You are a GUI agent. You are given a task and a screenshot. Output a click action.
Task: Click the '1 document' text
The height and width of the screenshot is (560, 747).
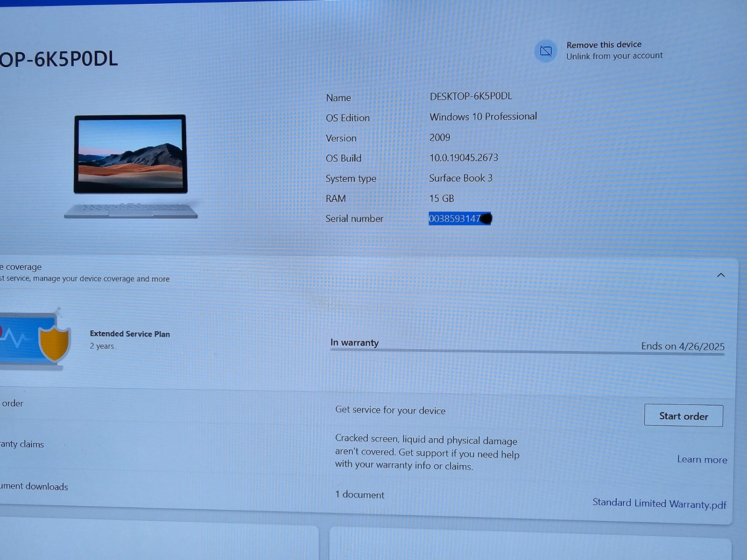(x=359, y=494)
